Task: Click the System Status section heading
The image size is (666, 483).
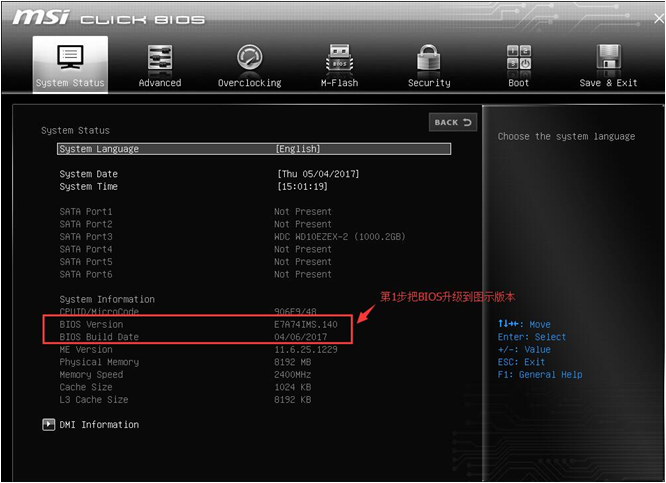Action: click(x=75, y=130)
